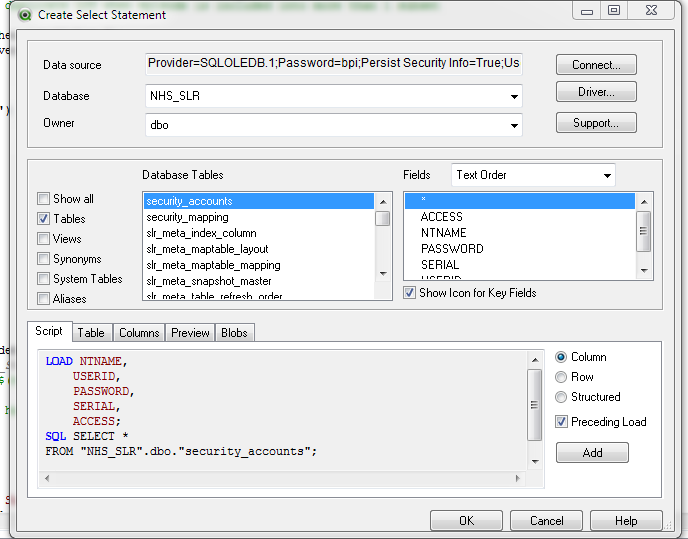Select slr_meta_index_column table

point(259,233)
